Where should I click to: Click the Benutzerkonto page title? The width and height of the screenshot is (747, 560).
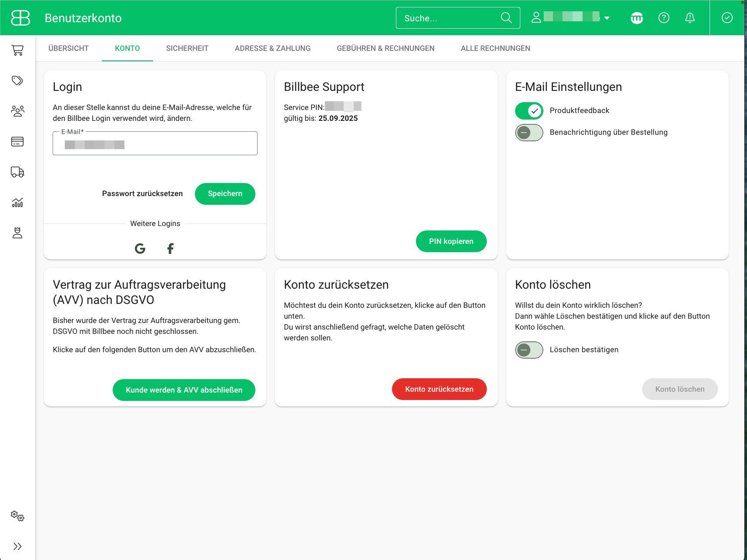(83, 18)
